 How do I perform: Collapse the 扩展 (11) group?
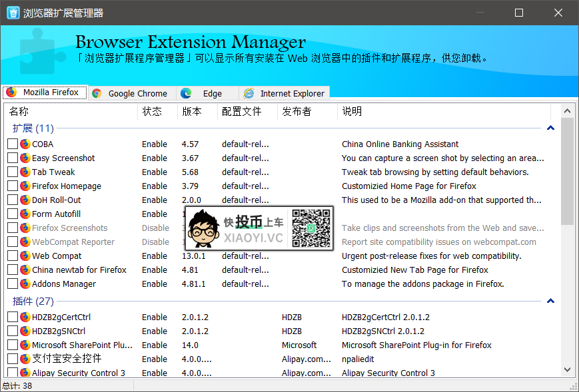(x=550, y=128)
